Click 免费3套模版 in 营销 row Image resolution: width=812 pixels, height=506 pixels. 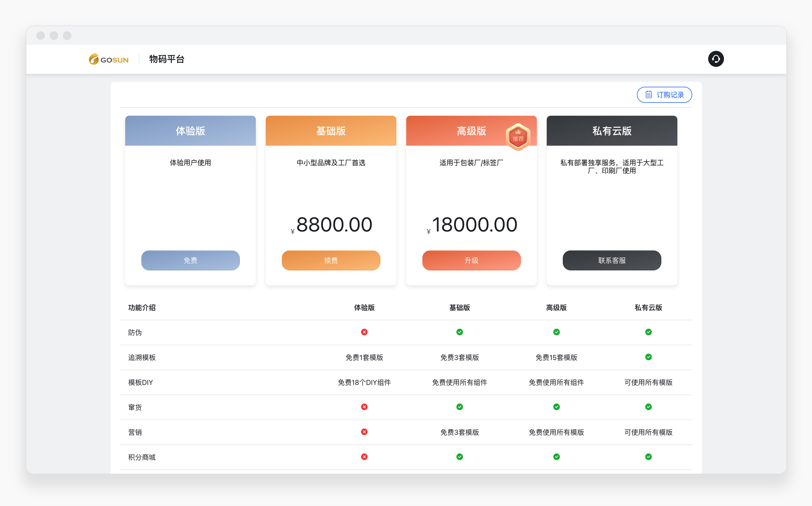pos(459,432)
